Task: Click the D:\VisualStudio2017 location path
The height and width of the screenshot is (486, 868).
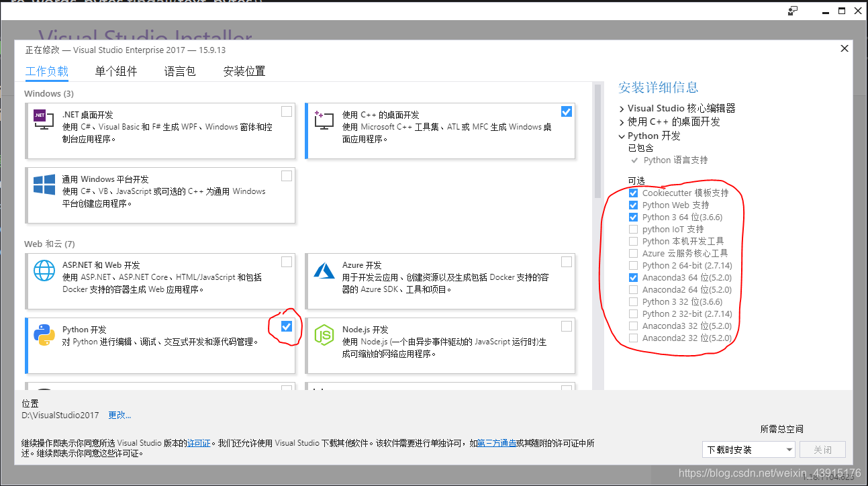Action: (x=60, y=416)
